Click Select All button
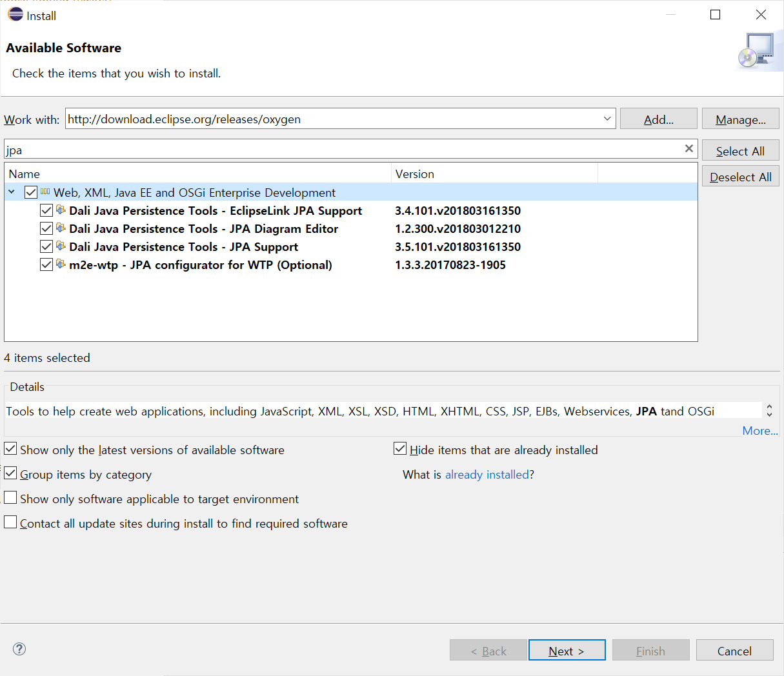This screenshot has width=784, height=676. [x=741, y=150]
